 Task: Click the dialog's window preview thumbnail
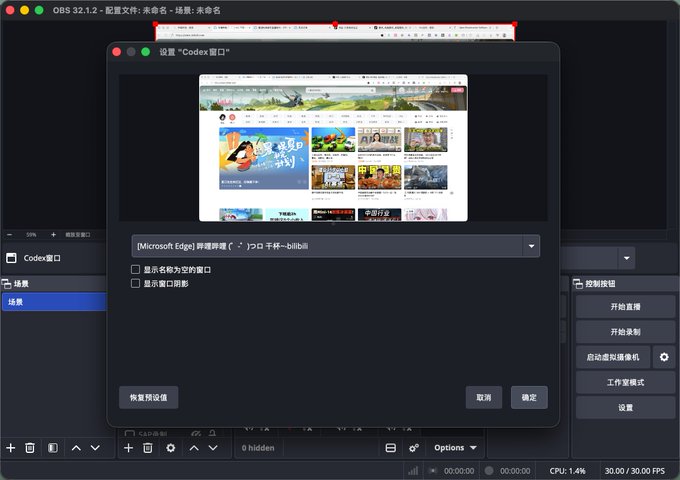pos(333,148)
